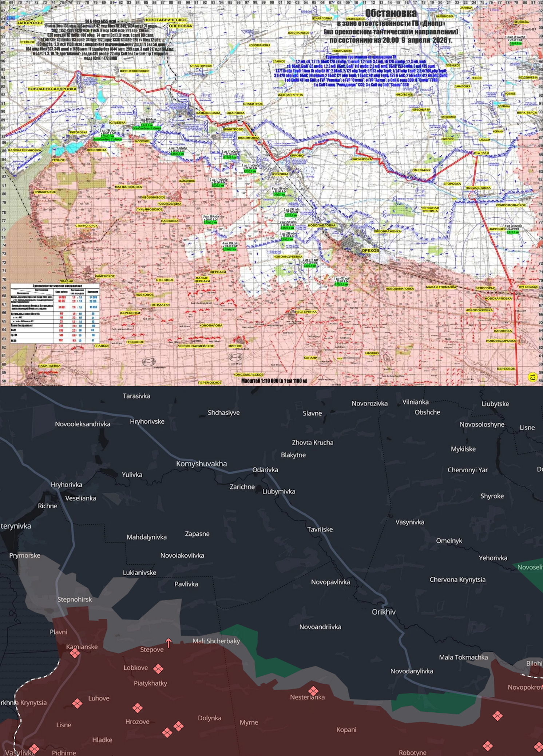Click the diamond marker below Kamianske

[x=75, y=653]
